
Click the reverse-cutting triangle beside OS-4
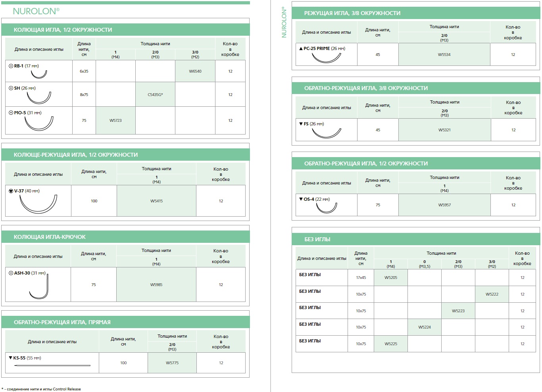301,199
